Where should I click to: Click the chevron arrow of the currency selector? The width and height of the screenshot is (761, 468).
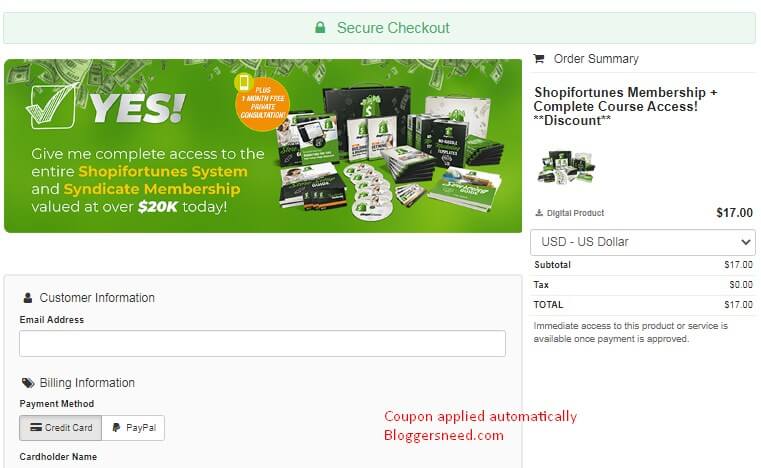745,242
